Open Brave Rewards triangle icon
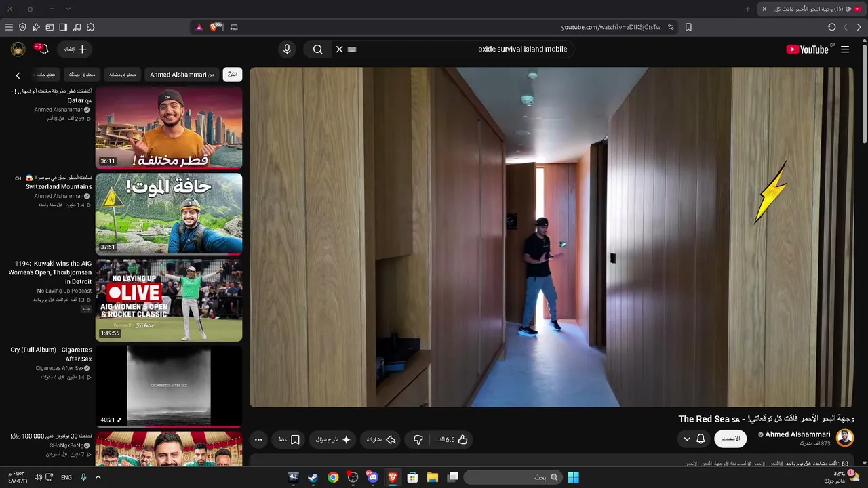 pyautogui.click(x=199, y=27)
